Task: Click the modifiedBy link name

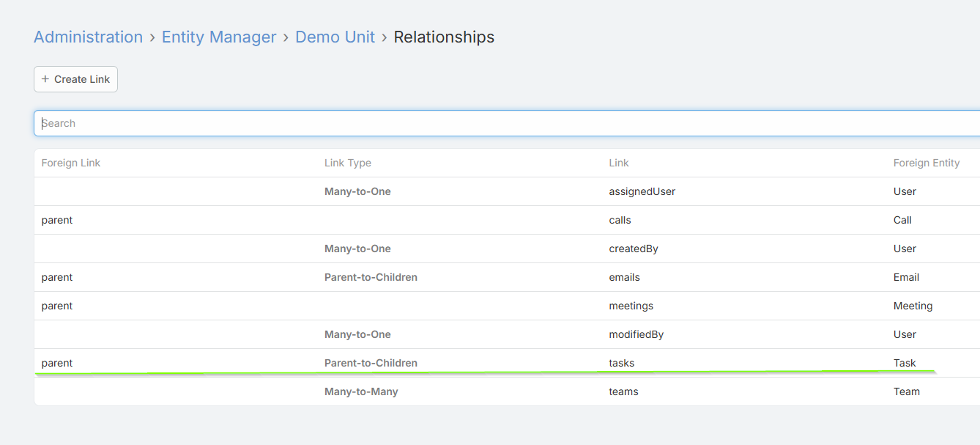Action: [x=636, y=334]
